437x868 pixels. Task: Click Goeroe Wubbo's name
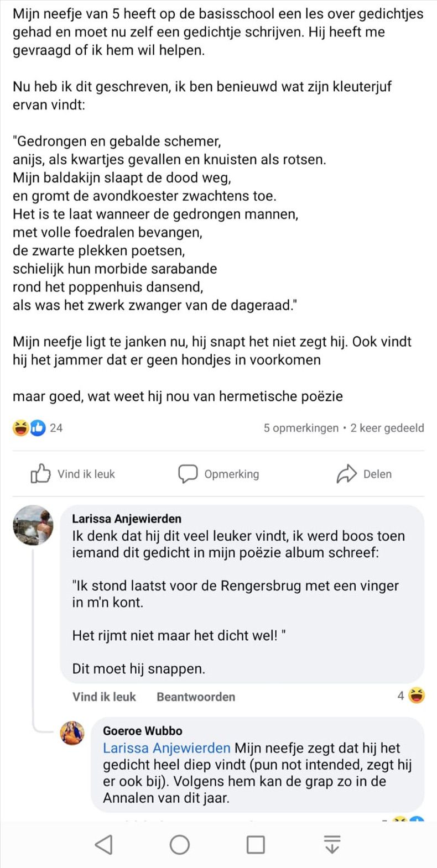(142, 730)
